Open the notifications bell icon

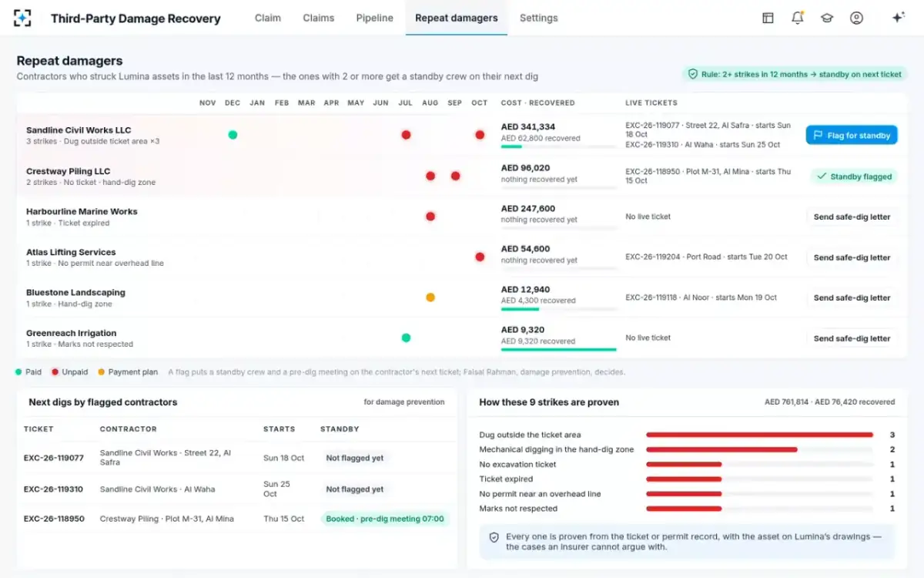coord(797,18)
